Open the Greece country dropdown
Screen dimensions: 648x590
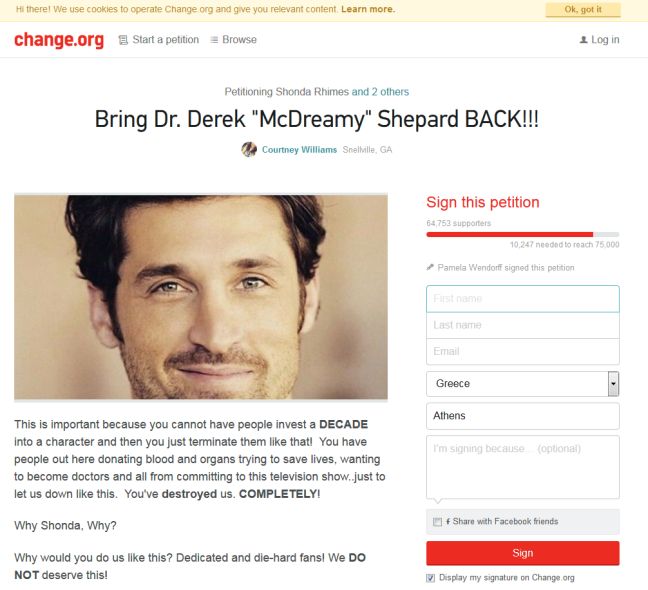522,384
